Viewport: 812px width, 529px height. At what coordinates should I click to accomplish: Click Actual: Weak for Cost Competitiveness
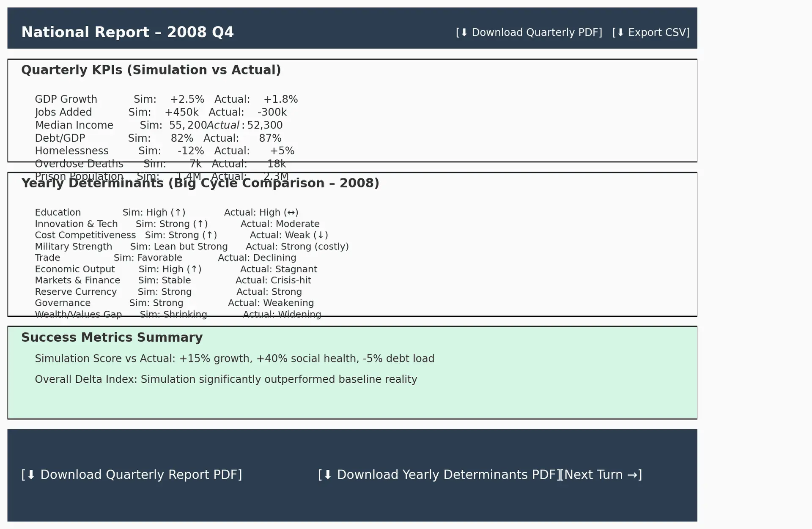289,235
